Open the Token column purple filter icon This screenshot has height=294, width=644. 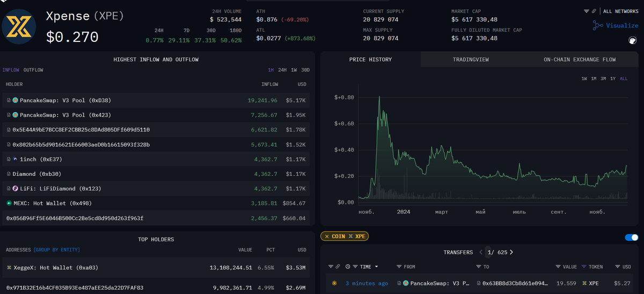(584, 267)
